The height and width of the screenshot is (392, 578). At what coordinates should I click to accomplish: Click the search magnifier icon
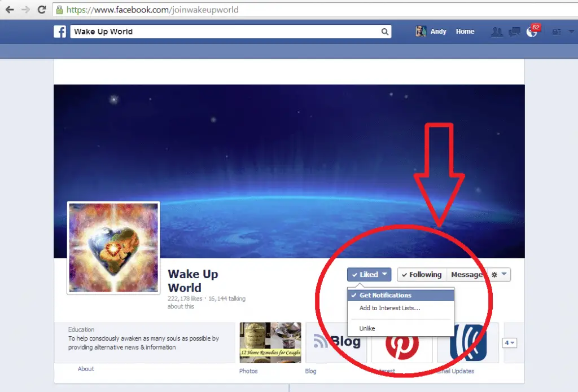point(384,32)
